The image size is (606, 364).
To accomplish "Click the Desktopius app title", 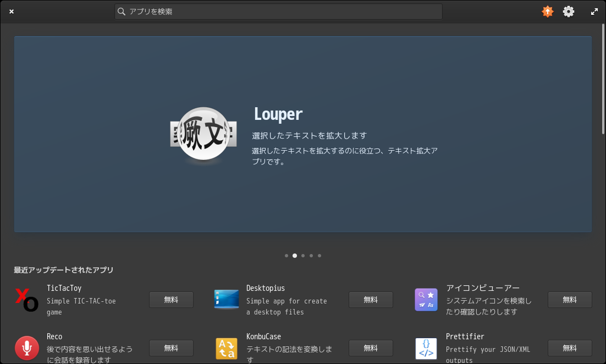I will coord(266,288).
